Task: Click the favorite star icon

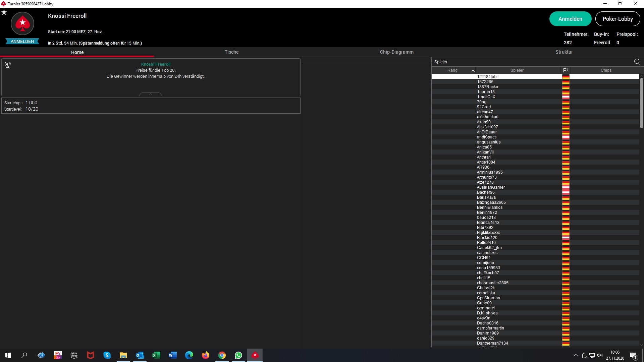Action: 4,12
